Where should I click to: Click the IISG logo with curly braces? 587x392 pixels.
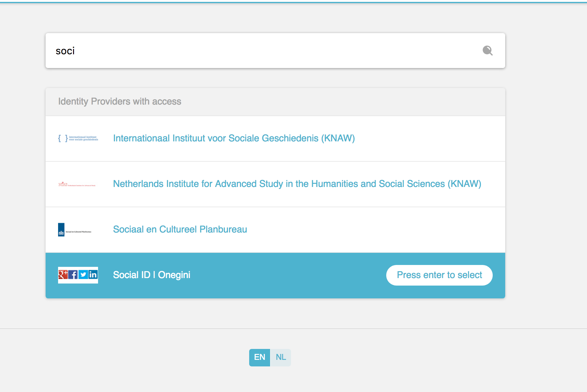click(x=78, y=138)
